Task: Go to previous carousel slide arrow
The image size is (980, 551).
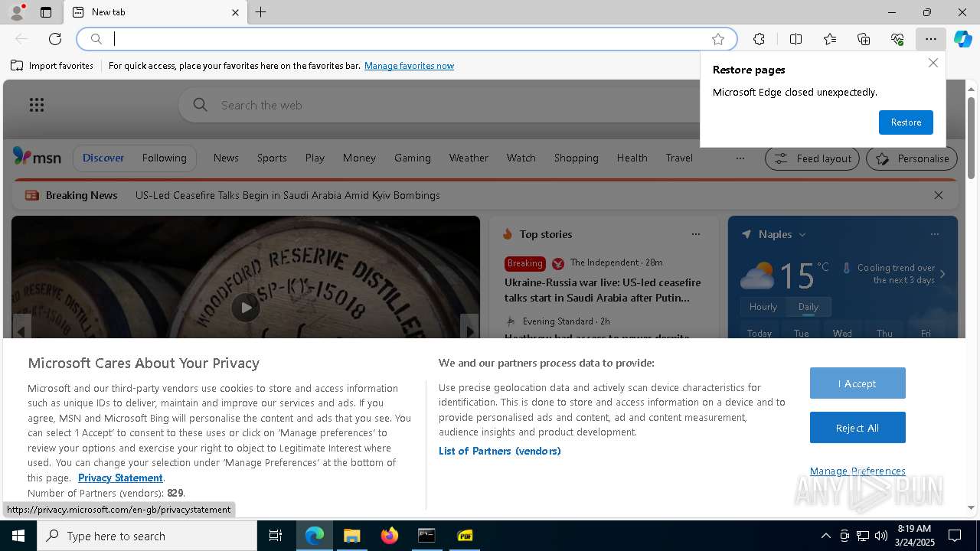Action: pyautogui.click(x=21, y=331)
